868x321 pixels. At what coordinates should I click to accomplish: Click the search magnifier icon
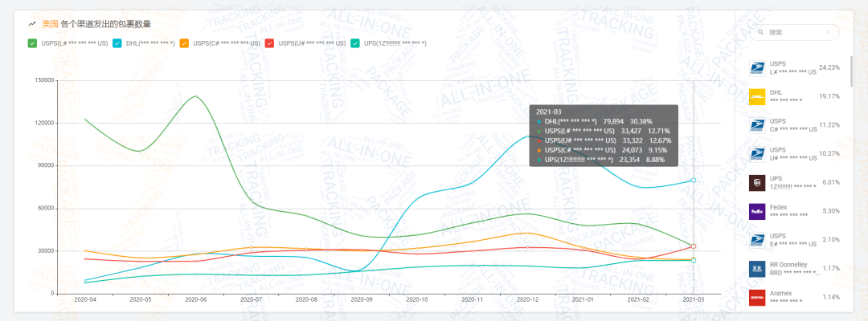(x=760, y=32)
